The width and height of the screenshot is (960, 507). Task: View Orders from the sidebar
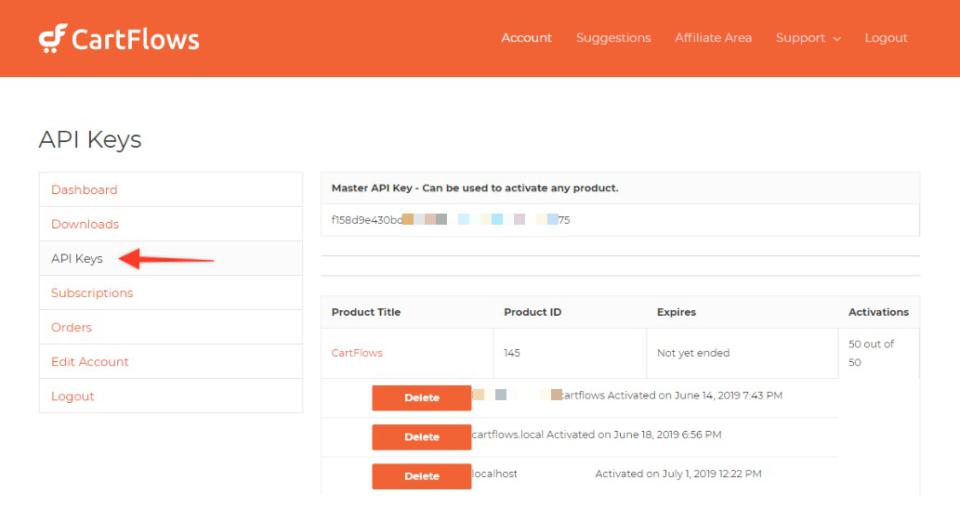coord(71,327)
